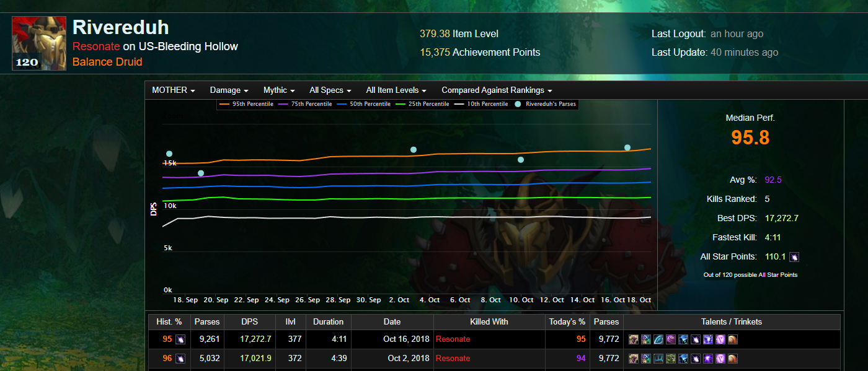The height and width of the screenshot is (371, 868).
Task: Select the parse data point above 15k near Sep 17
Action: coord(169,154)
